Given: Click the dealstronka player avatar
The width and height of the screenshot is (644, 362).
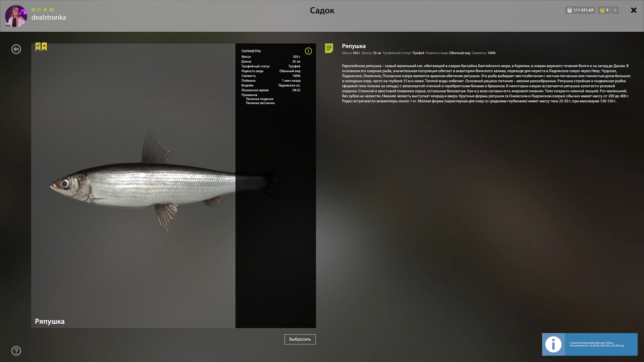Looking at the screenshot, I should point(16,16).
